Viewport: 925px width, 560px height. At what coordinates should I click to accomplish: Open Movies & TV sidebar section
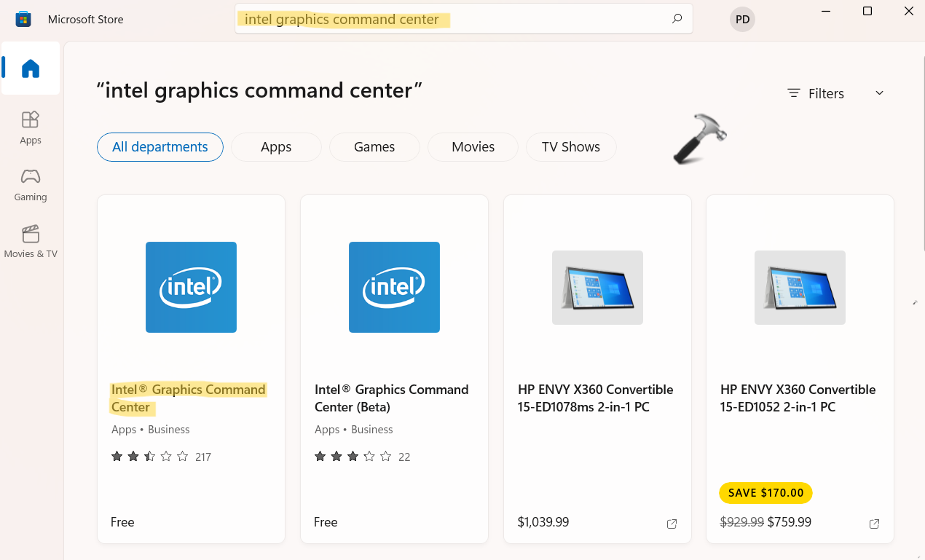(x=31, y=241)
